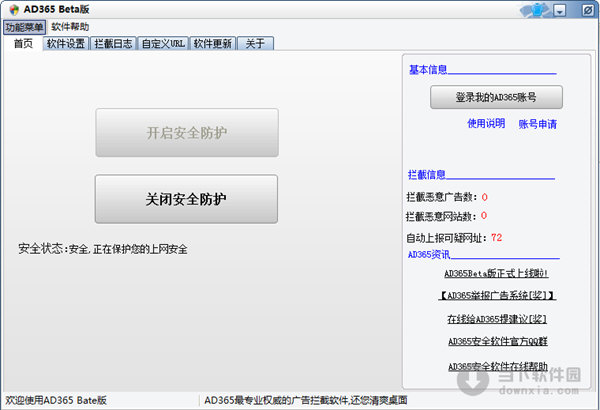Viewport: 600px width, 410px height.
Task: Open the 拦截日志 tab
Action: pos(112,44)
